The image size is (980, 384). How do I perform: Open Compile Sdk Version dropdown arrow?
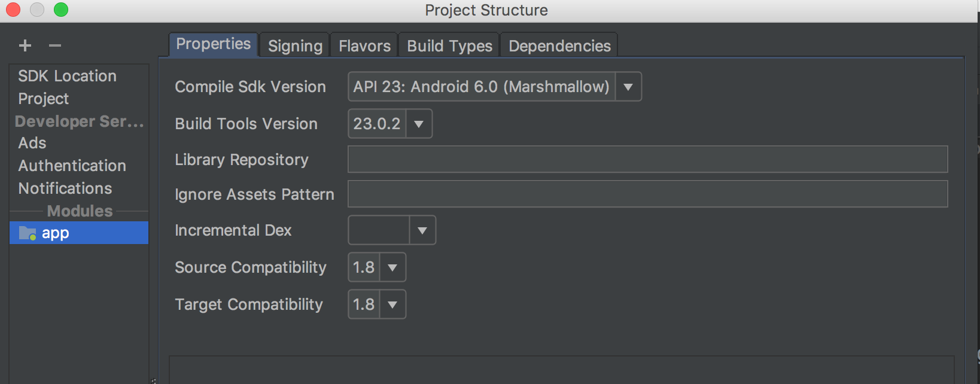pos(628,87)
